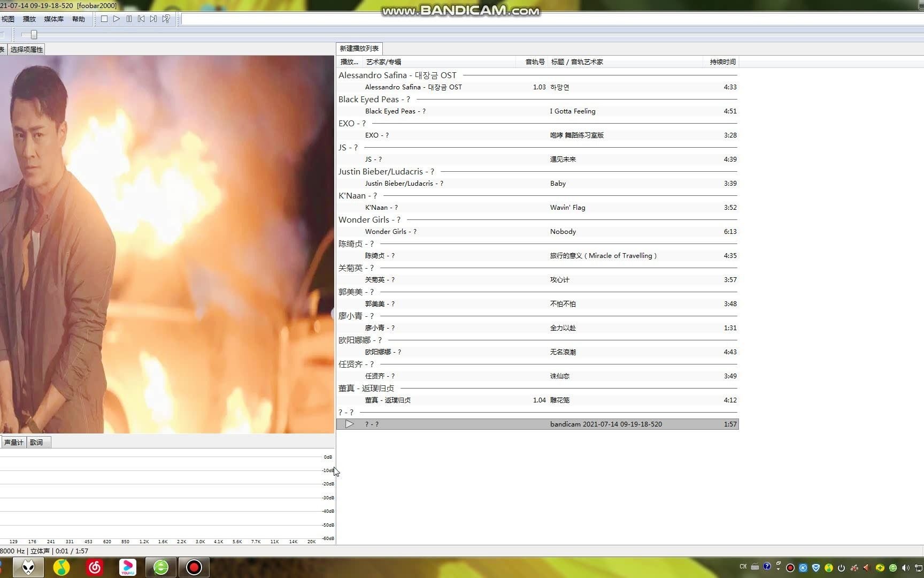The width and height of the screenshot is (924, 578).
Task: Select the track titled 하망연
Action: [x=537, y=87]
